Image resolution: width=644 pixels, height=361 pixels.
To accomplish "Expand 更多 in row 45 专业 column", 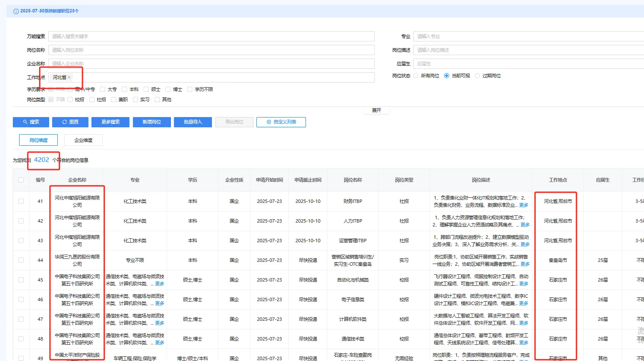I will (159, 284).
